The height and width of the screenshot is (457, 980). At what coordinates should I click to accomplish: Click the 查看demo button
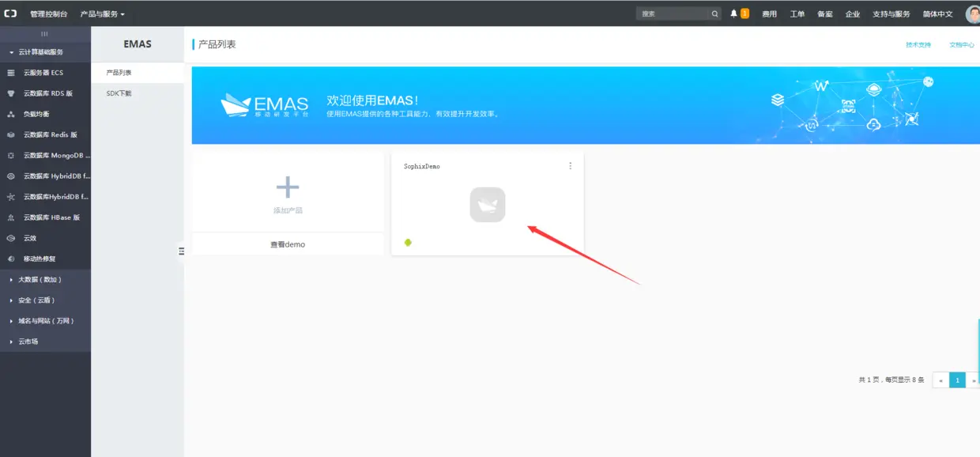point(288,244)
